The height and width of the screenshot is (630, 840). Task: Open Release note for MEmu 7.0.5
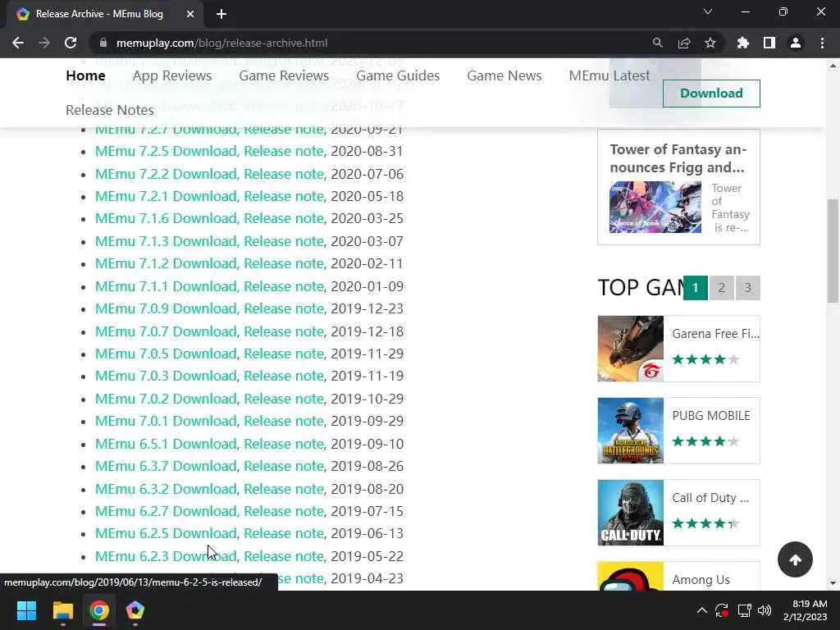tap(284, 354)
